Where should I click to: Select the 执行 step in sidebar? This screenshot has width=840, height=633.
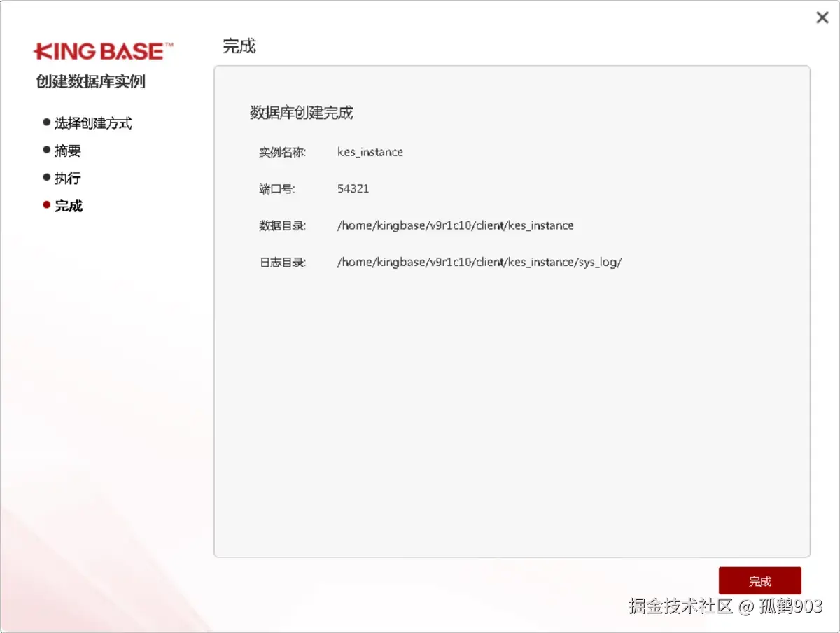(68, 178)
